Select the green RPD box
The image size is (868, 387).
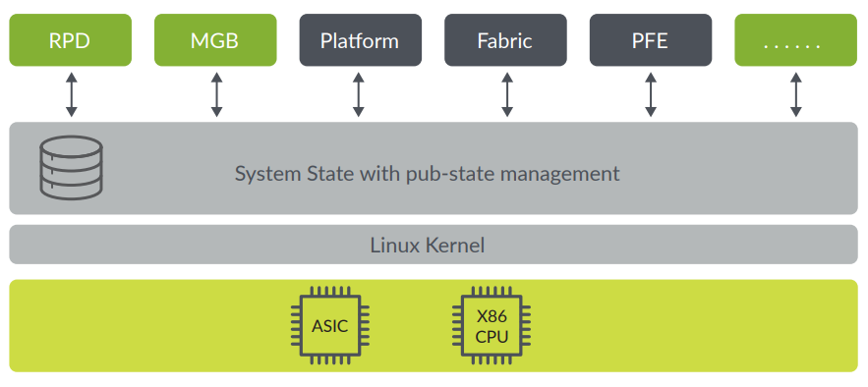click(x=71, y=40)
